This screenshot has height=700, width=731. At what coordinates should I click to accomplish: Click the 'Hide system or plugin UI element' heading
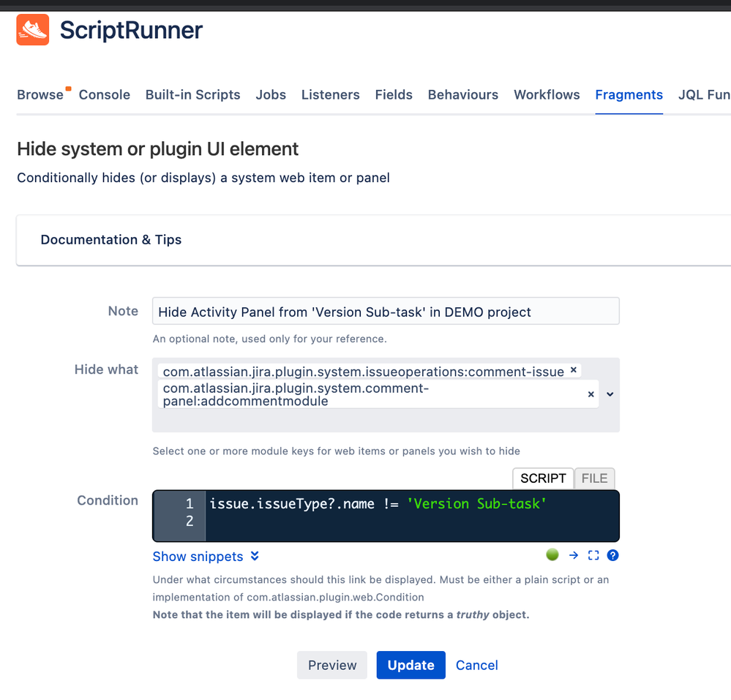pos(157,149)
